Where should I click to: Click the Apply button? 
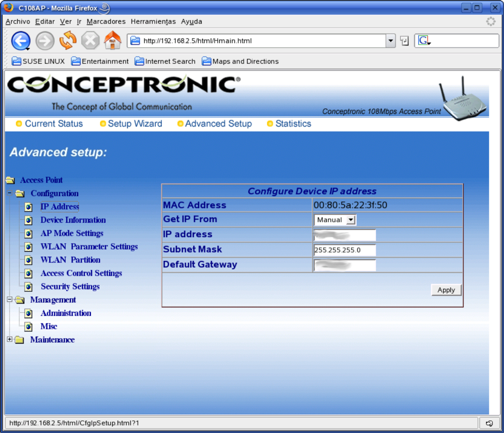click(x=446, y=290)
